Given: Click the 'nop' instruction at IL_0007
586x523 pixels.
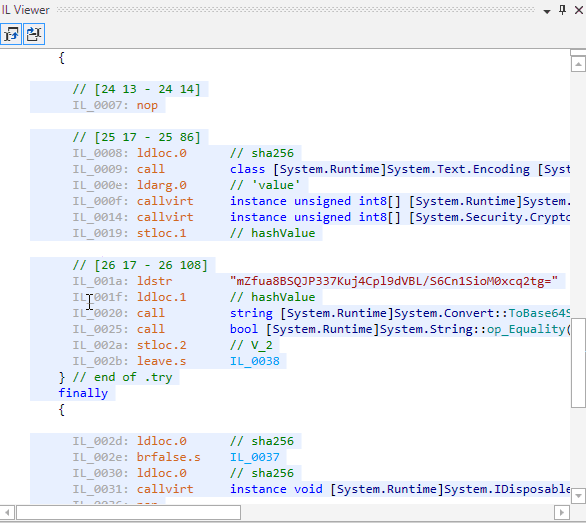Looking at the screenshot, I should [x=147, y=105].
